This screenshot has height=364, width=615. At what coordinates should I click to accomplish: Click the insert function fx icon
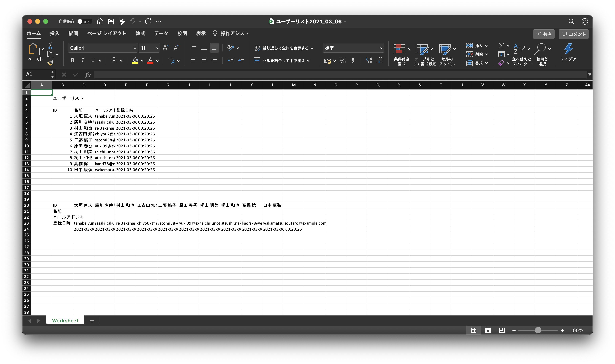88,75
